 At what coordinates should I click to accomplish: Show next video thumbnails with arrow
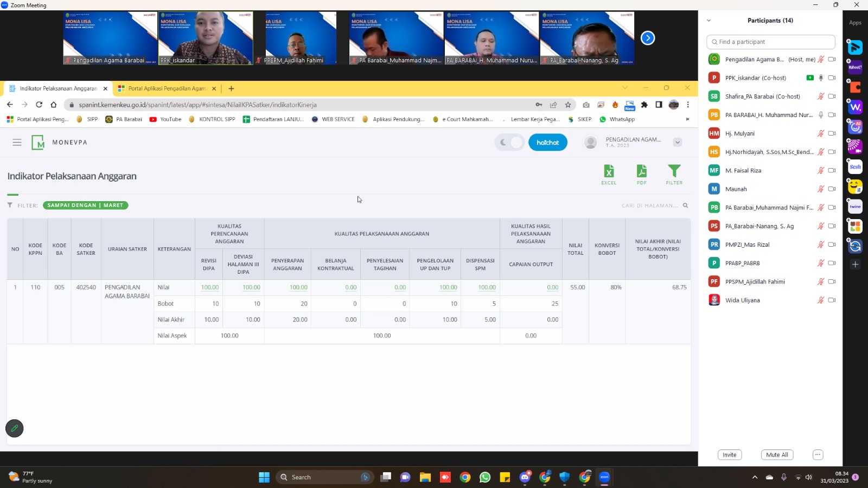pyautogui.click(x=648, y=38)
